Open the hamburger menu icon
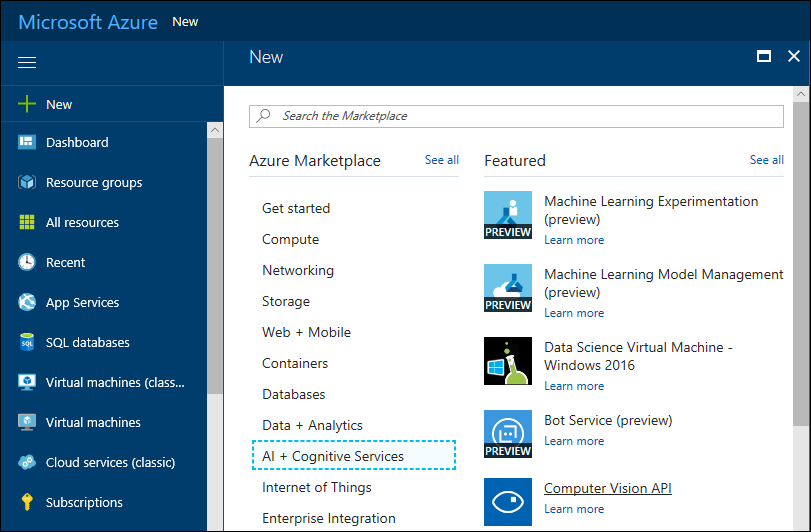The width and height of the screenshot is (811, 532). point(27,63)
